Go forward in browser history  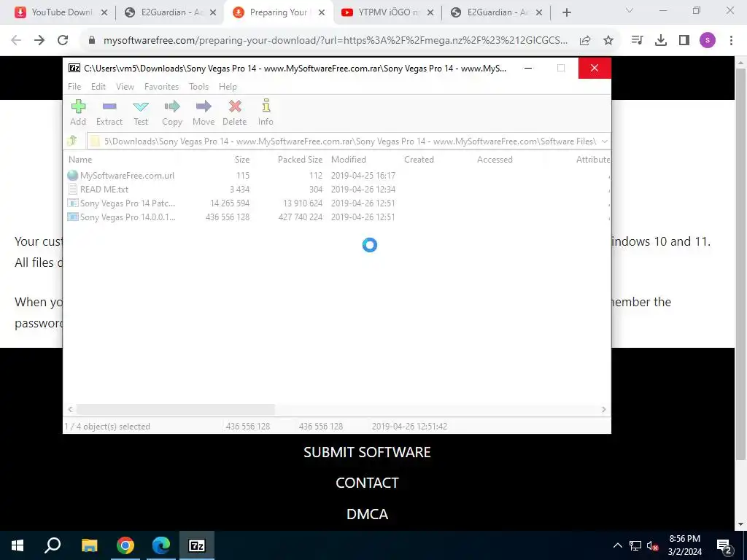click(x=39, y=41)
